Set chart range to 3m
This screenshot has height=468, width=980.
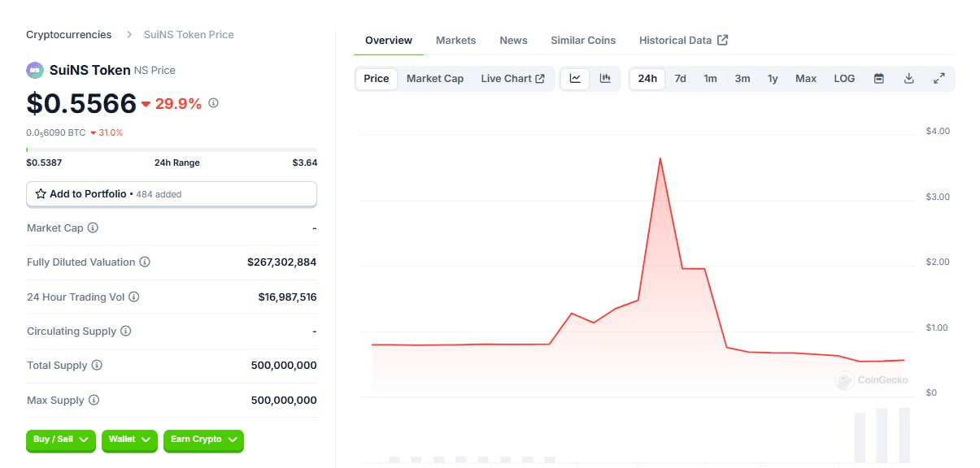coord(743,79)
